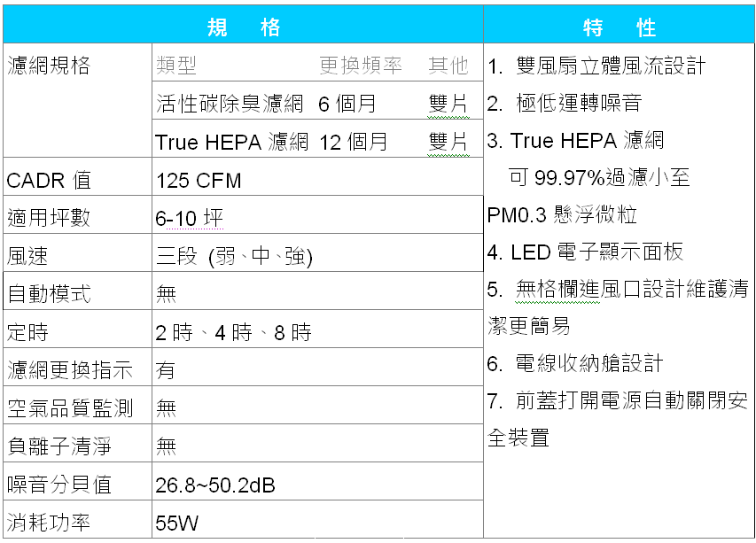Image resolution: width=756 pixels, height=543 pixels.
Task: Click the 規格 header cell
Action: pos(243,27)
